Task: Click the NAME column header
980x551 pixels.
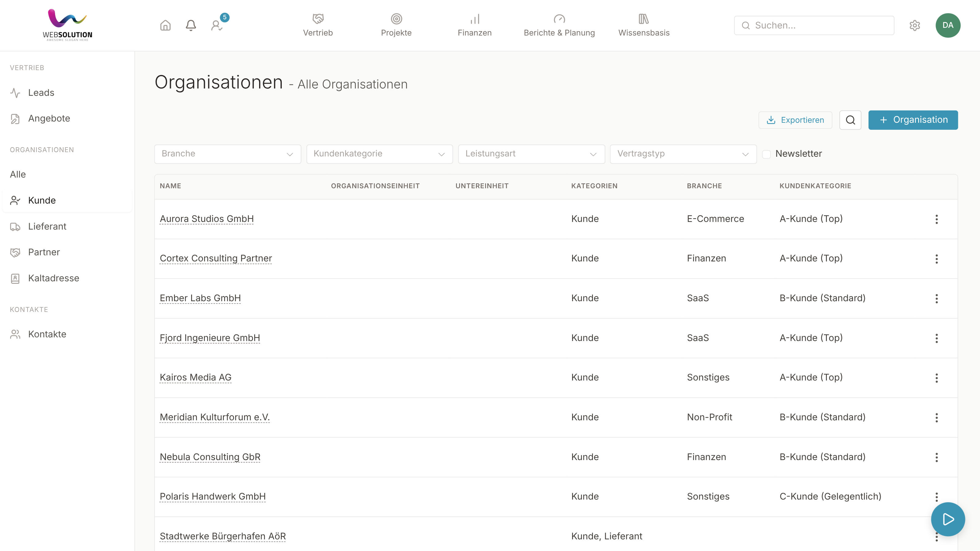Action: (x=171, y=186)
